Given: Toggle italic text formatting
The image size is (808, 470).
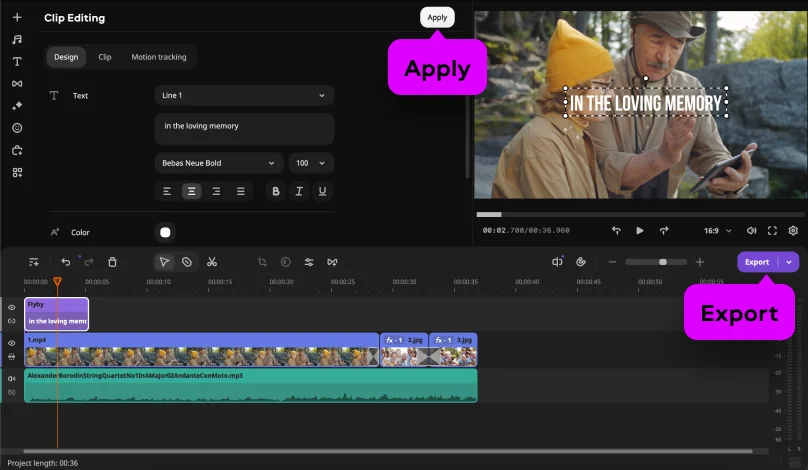Looking at the screenshot, I should 298,191.
